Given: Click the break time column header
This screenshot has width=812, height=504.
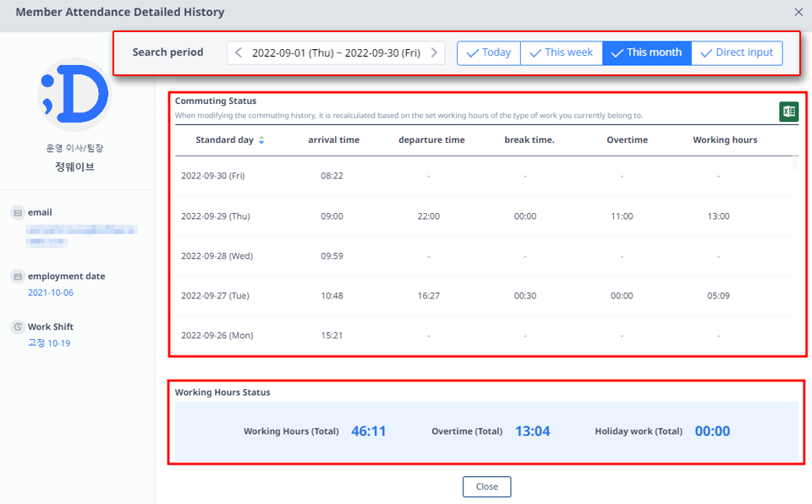Looking at the screenshot, I should [529, 140].
